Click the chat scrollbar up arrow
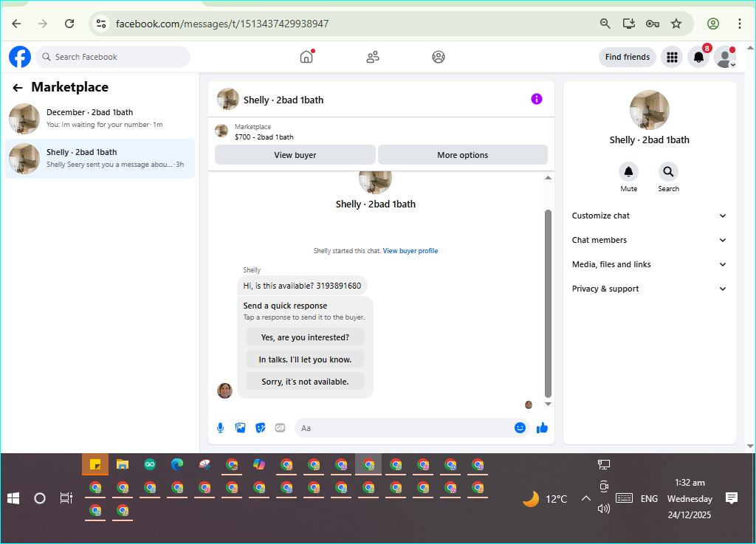756x544 pixels. [548, 178]
